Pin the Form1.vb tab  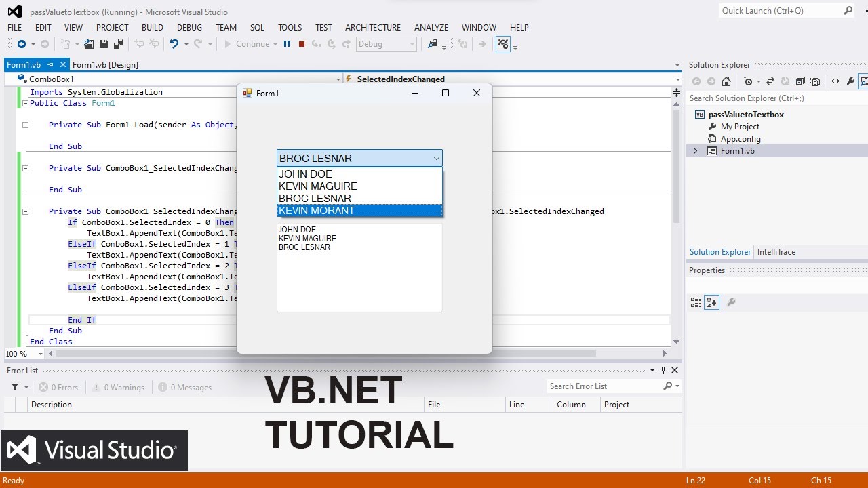[51, 65]
